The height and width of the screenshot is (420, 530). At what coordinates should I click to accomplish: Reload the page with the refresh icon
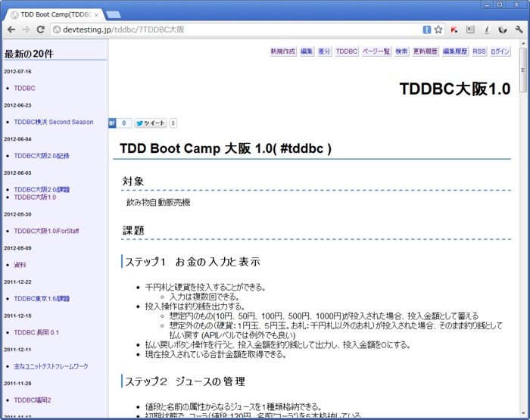click(41, 30)
